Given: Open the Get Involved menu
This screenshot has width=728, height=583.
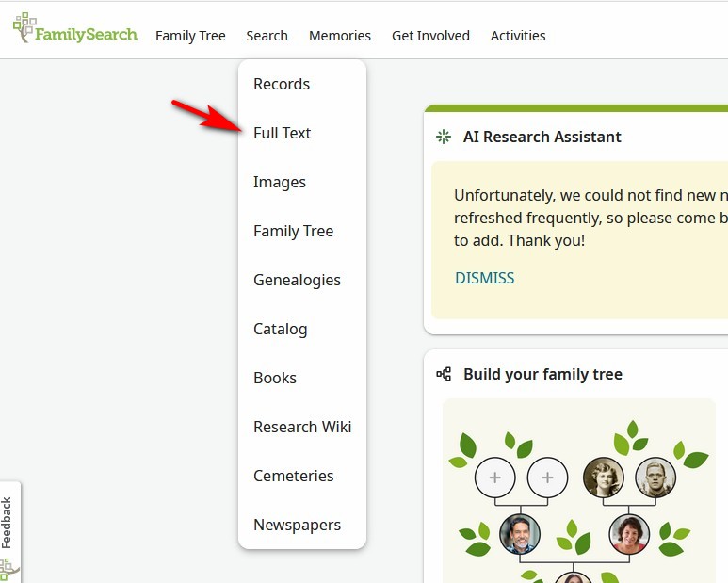Looking at the screenshot, I should pos(430,36).
